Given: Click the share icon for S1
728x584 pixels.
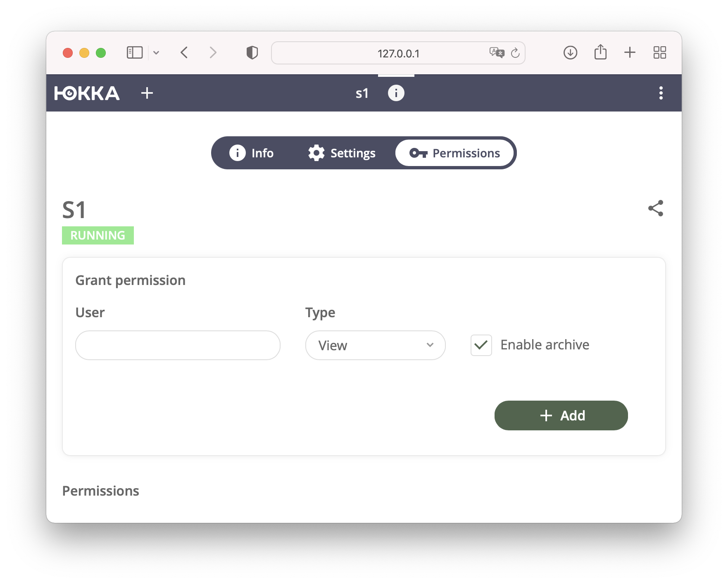Looking at the screenshot, I should click(656, 208).
